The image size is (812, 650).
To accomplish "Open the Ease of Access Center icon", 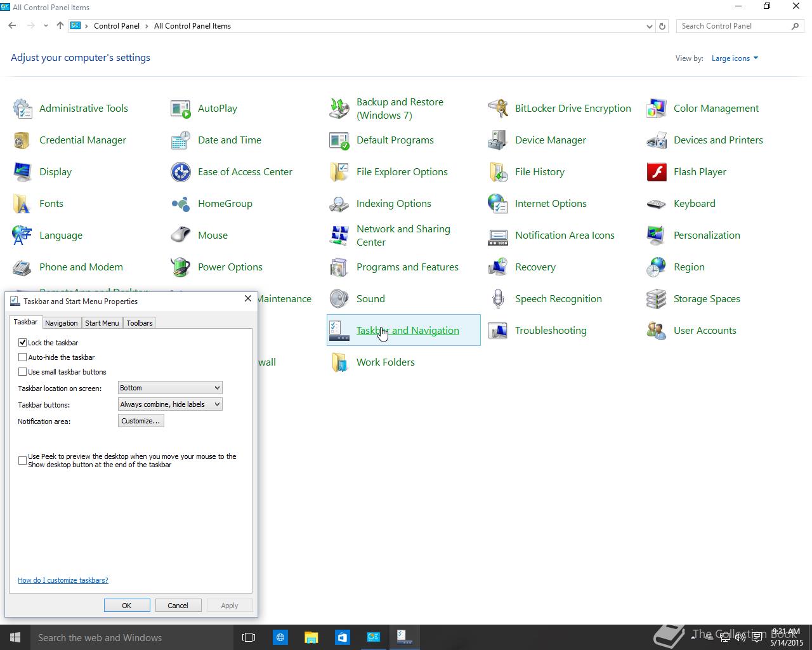I will [181, 172].
